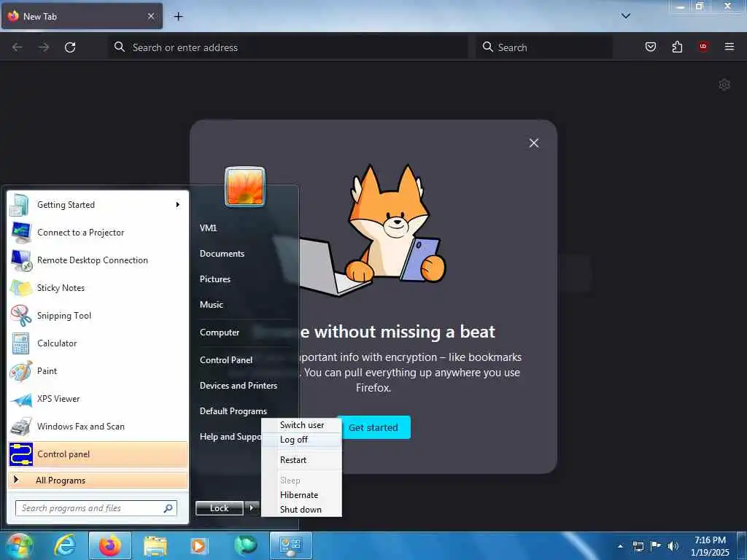The image size is (747, 560).
Task: Click the Lock button
Action: coord(219,508)
